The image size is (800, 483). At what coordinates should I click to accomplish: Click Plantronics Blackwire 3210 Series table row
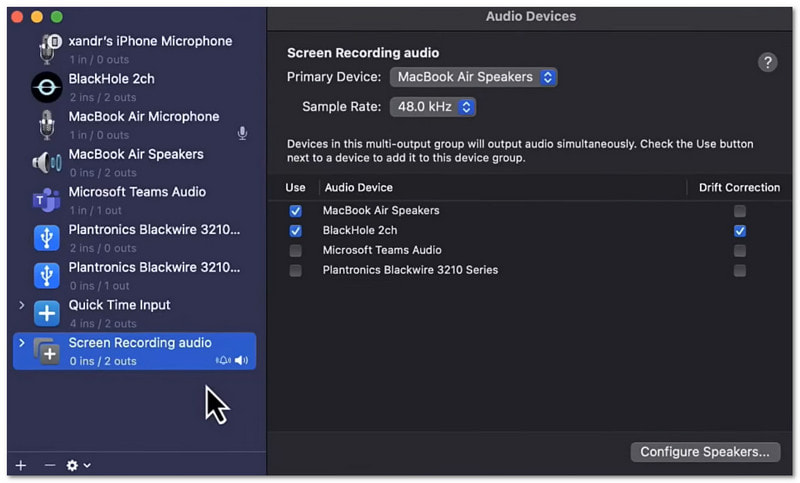[531, 270]
